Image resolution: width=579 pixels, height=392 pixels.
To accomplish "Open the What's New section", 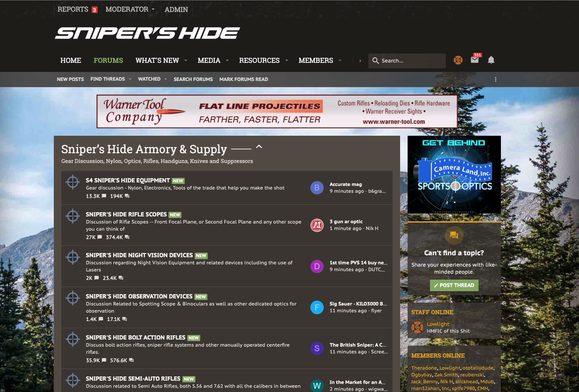I will coord(157,61).
